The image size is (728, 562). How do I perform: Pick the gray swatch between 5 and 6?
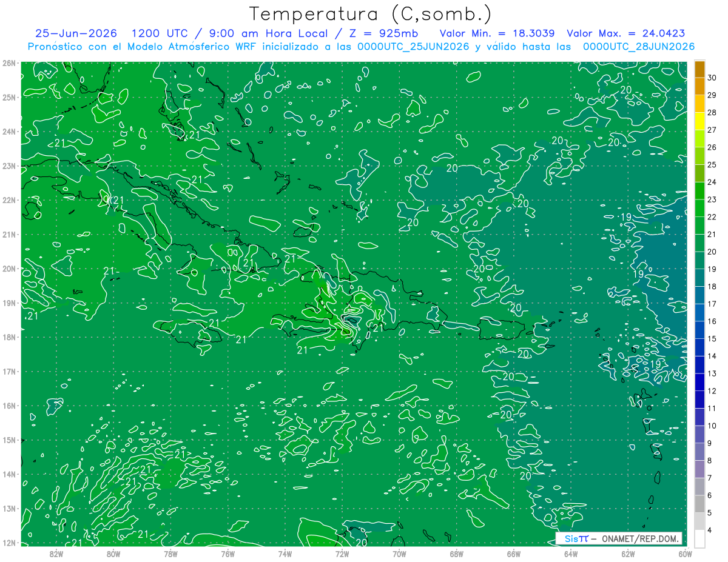click(x=699, y=504)
